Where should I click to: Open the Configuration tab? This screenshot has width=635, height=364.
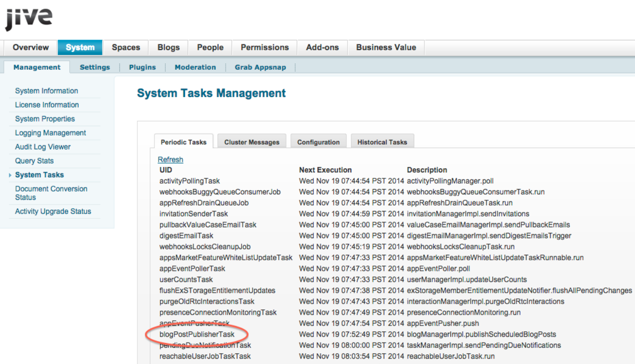click(x=318, y=142)
